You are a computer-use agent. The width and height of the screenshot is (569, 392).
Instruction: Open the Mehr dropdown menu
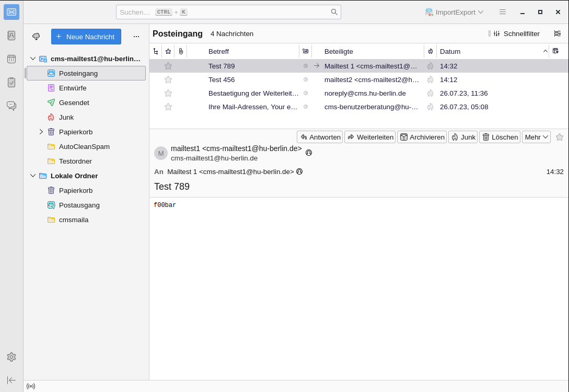pos(536,137)
